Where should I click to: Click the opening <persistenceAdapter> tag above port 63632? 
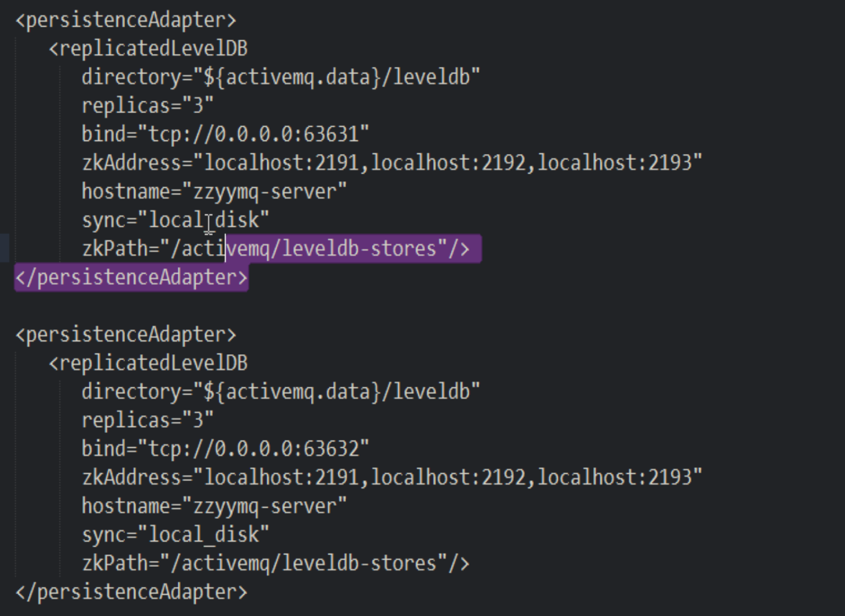tap(126, 334)
